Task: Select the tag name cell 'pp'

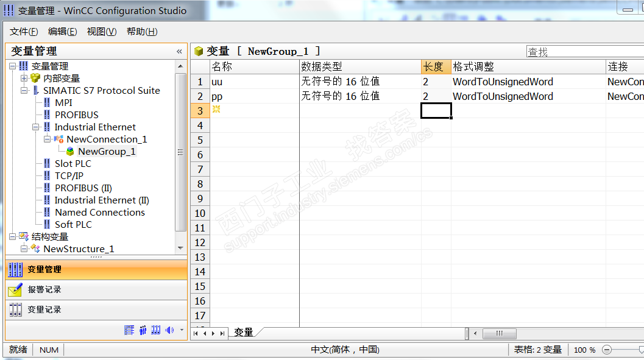Action: [x=255, y=96]
